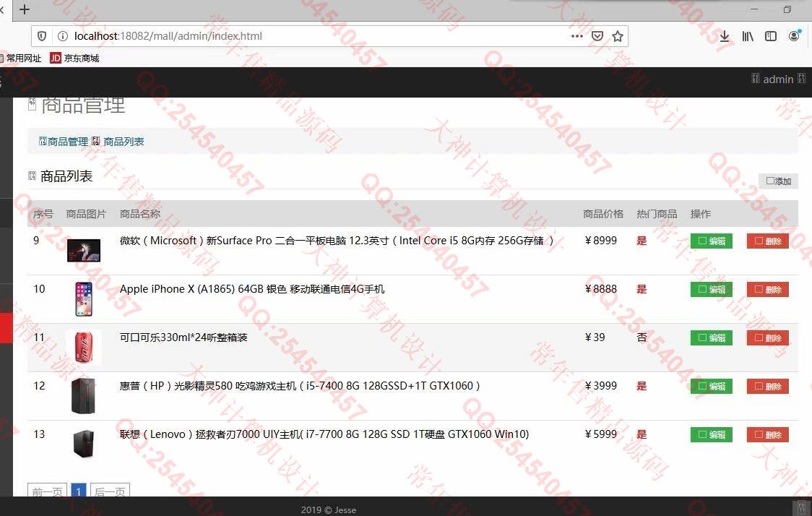This screenshot has height=516, width=812.
Task: Click product name 可口可乐330ml*24听整箱装
Action: [183, 337]
